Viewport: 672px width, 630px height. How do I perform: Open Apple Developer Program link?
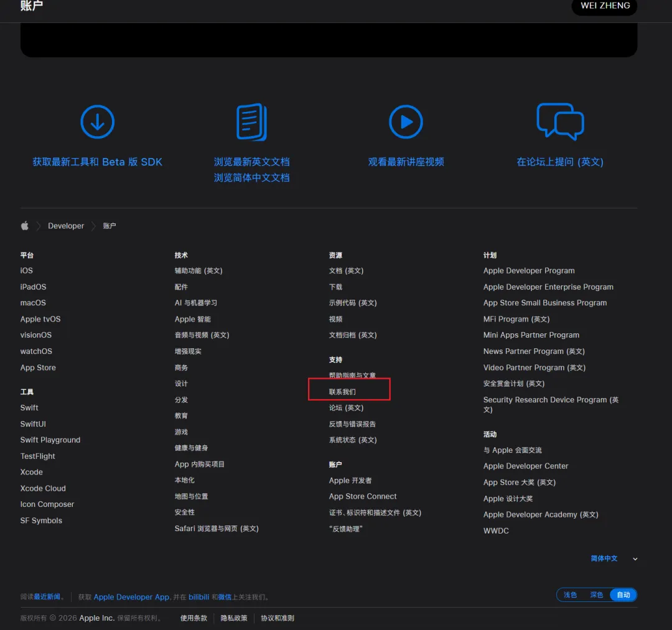coord(529,271)
